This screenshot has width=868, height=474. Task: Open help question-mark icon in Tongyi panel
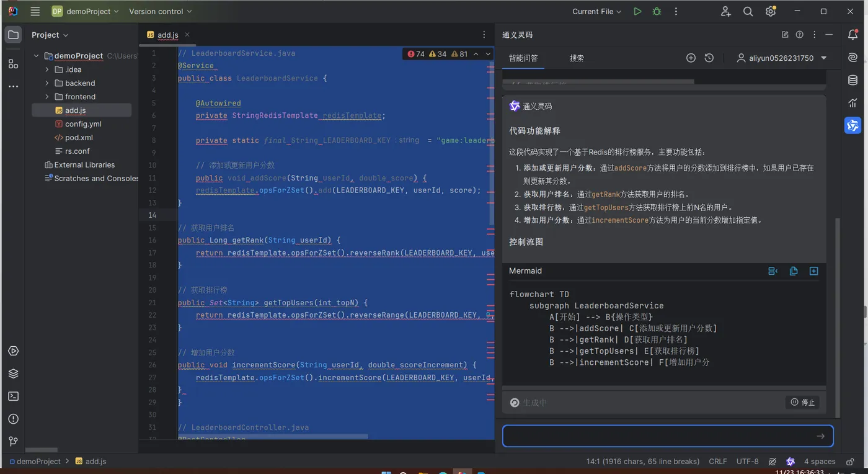tap(800, 35)
